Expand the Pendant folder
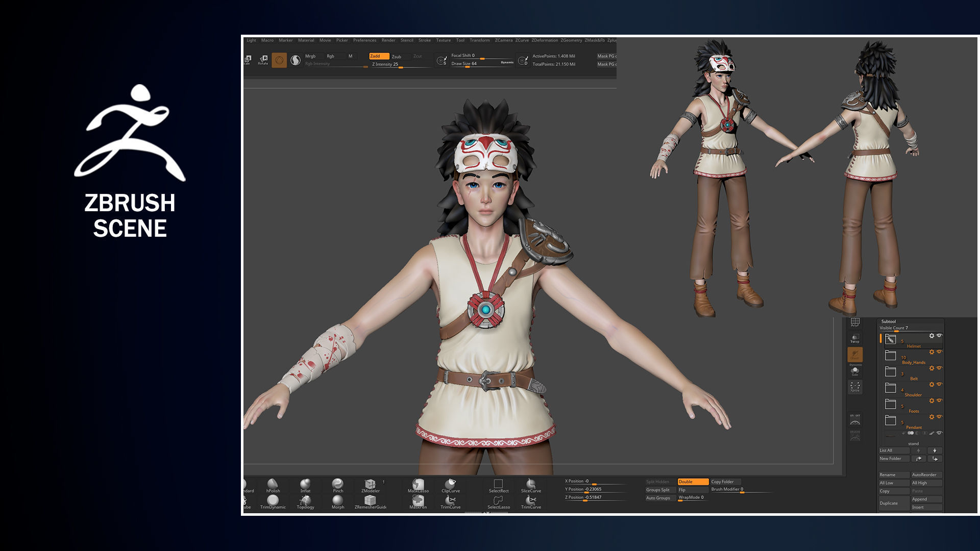Viewport: 980px width, 551px height. 890,420
